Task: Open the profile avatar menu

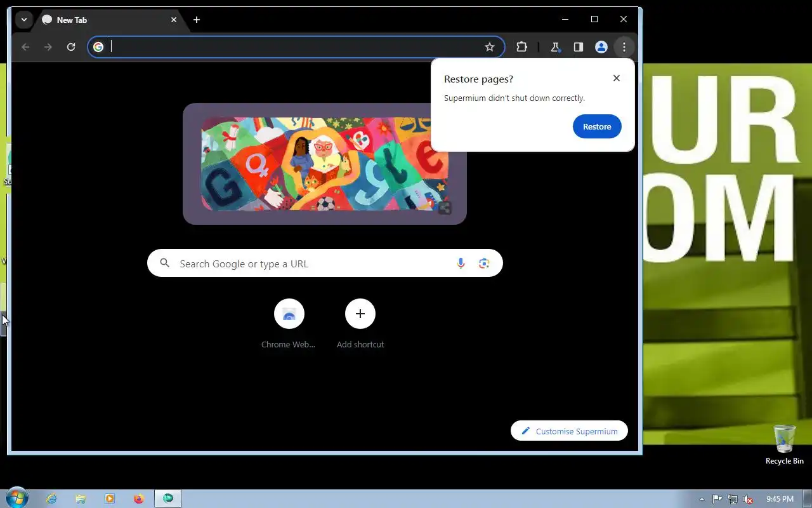Action: [601, 47]
